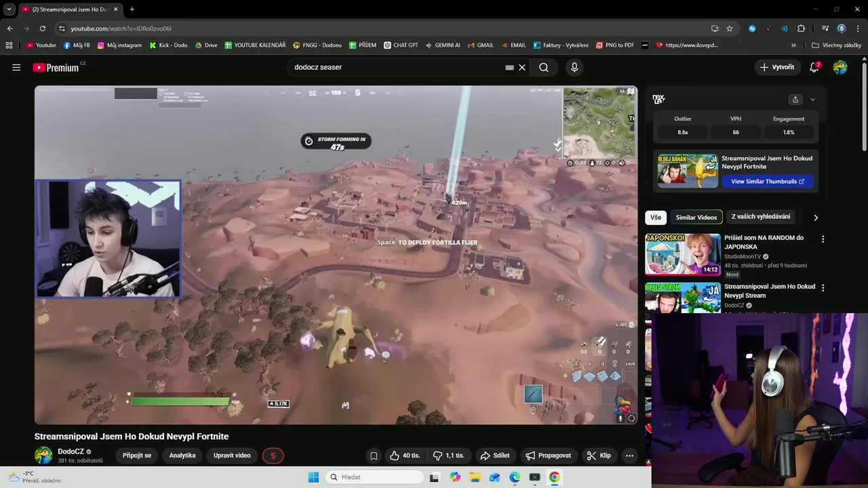Viewport: 868px width, 488px height.
Task: Open the account avatar menu
Action: 840,67
